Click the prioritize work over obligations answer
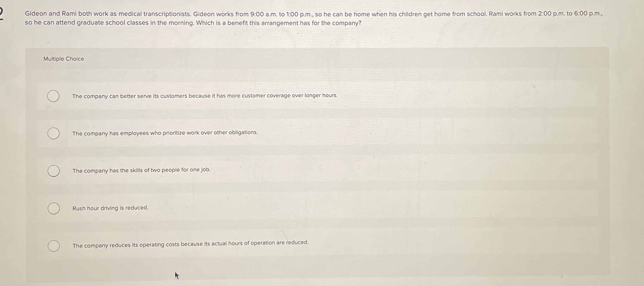Image resolution: width=644 pixels, height=286 pixels. coord(165,133)
